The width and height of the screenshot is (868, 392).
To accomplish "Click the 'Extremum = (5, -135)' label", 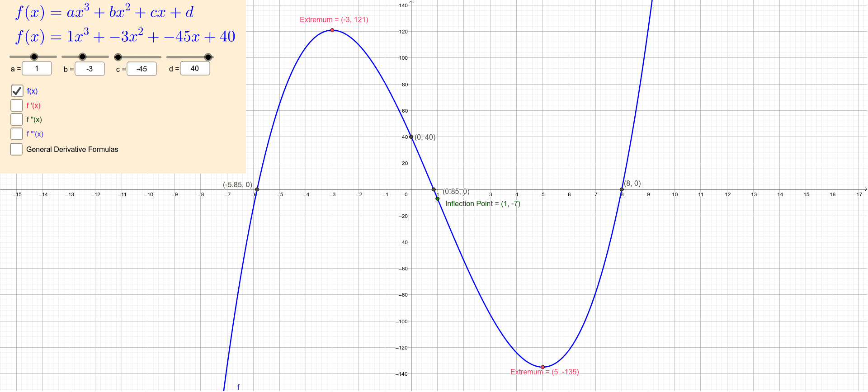I will point(545,372).
